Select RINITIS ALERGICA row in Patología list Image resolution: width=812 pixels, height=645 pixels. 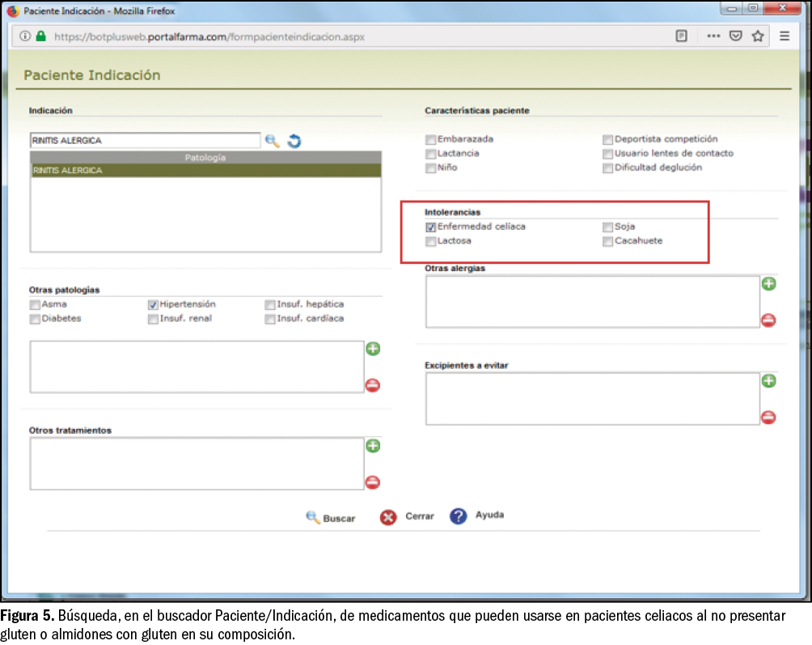(x=205, y=171)
